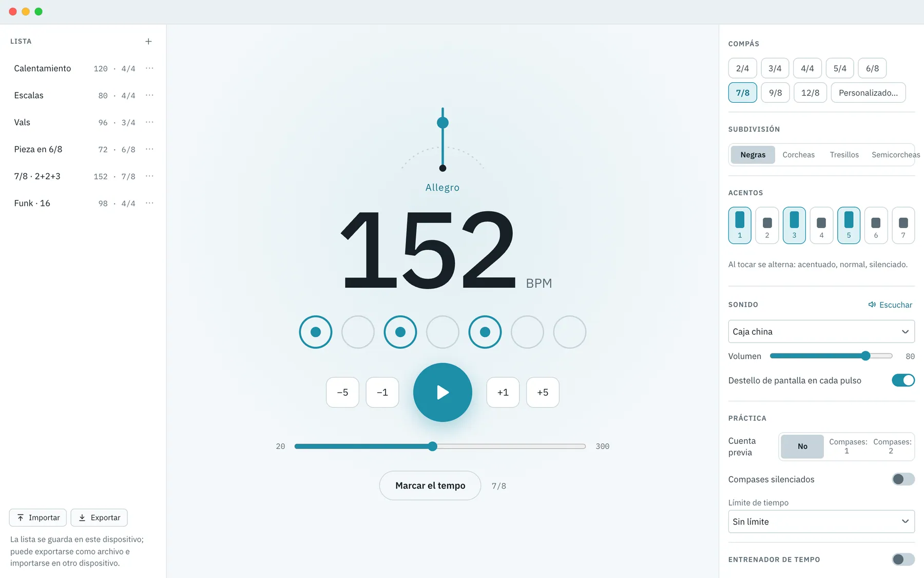The height and width of the screenshot is (578, 924).
Task: Click the first beat indicator circle
Action: tap(316, 332)
